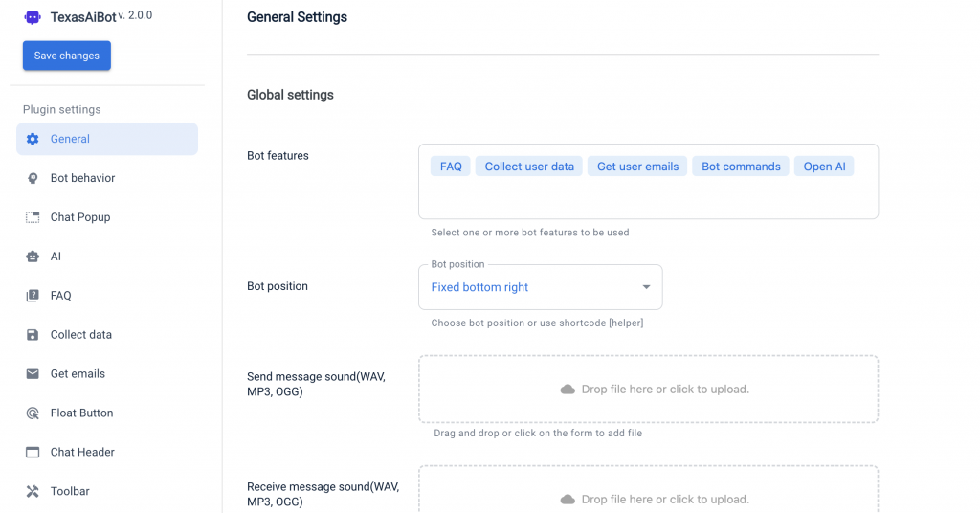Click the Chat Popup dashed window icon
The height and width of the screenshot is (513, 980).
pos(33,217)
